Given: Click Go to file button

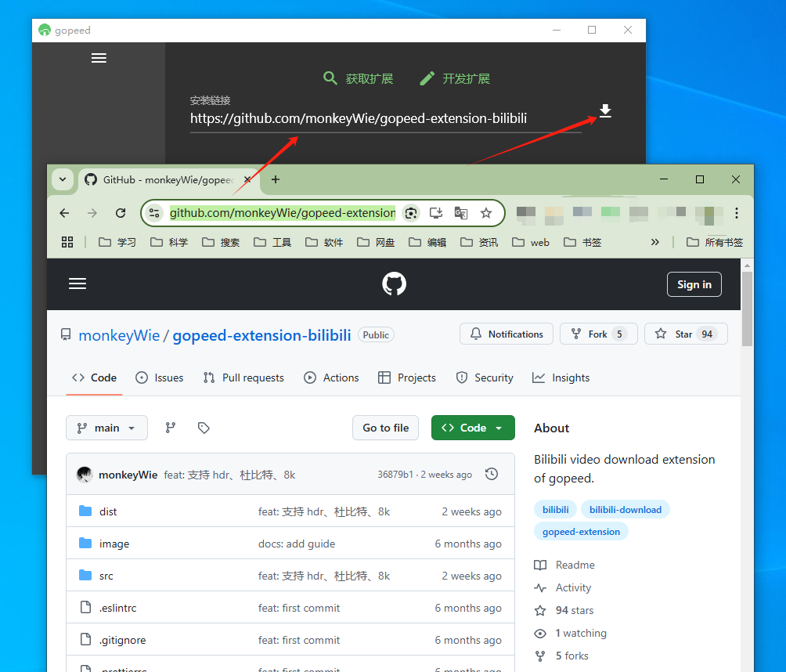Looking at the screenshot, I should pos(385,428).
